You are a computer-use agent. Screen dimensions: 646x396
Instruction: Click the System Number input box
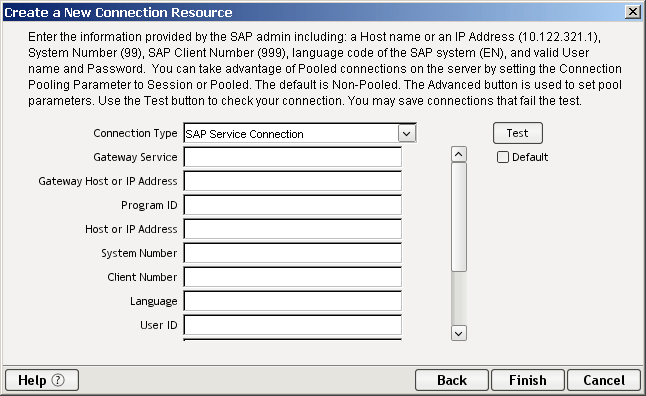click(293, 253)
